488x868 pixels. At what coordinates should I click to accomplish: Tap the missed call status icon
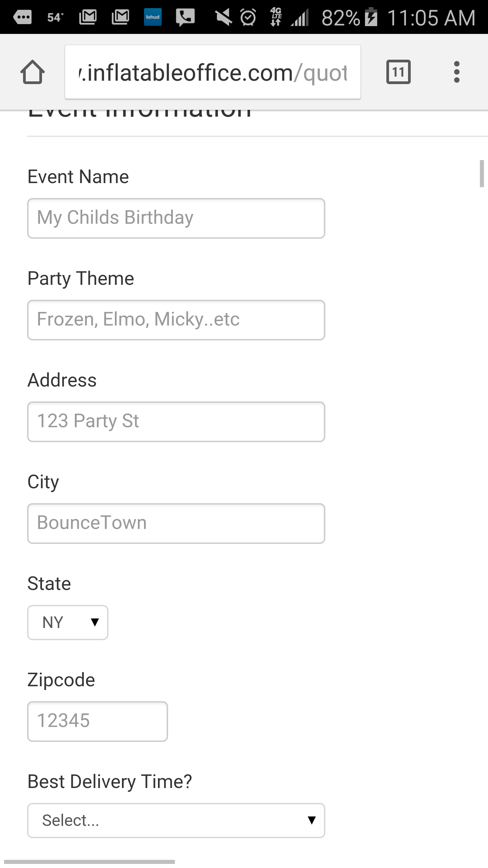click(x=185, y=17)
